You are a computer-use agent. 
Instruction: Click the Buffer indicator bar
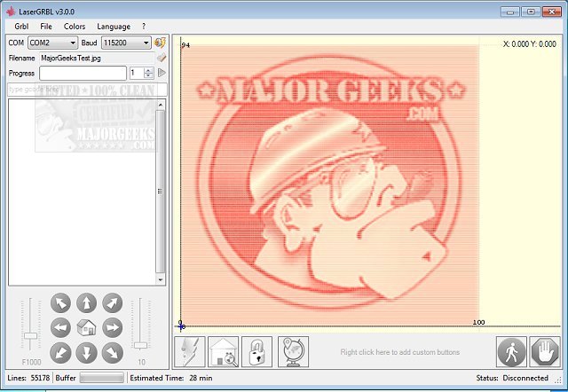coord(101,378)
